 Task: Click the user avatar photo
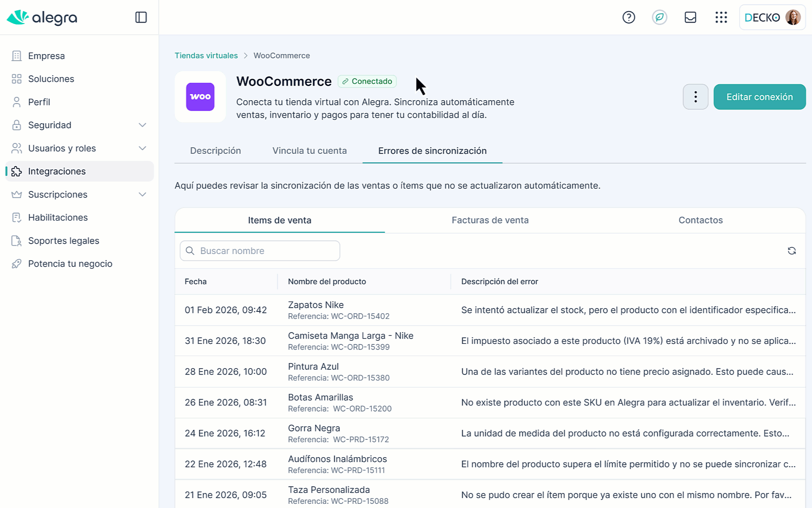point(793,17)
